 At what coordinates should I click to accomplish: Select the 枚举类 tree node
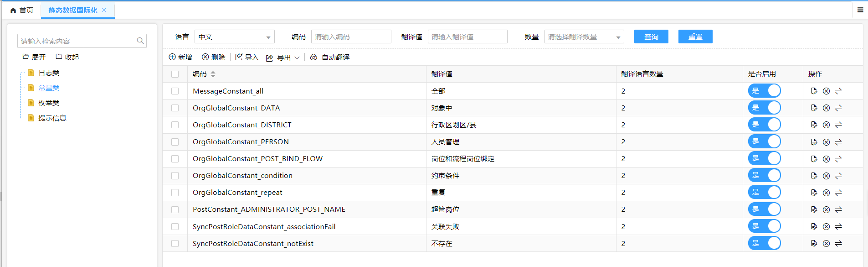[49, 103]
